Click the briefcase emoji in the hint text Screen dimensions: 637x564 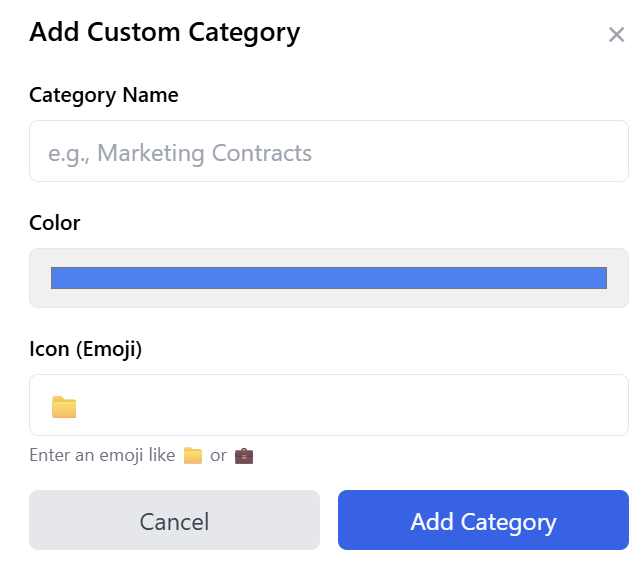pos(244,456)
